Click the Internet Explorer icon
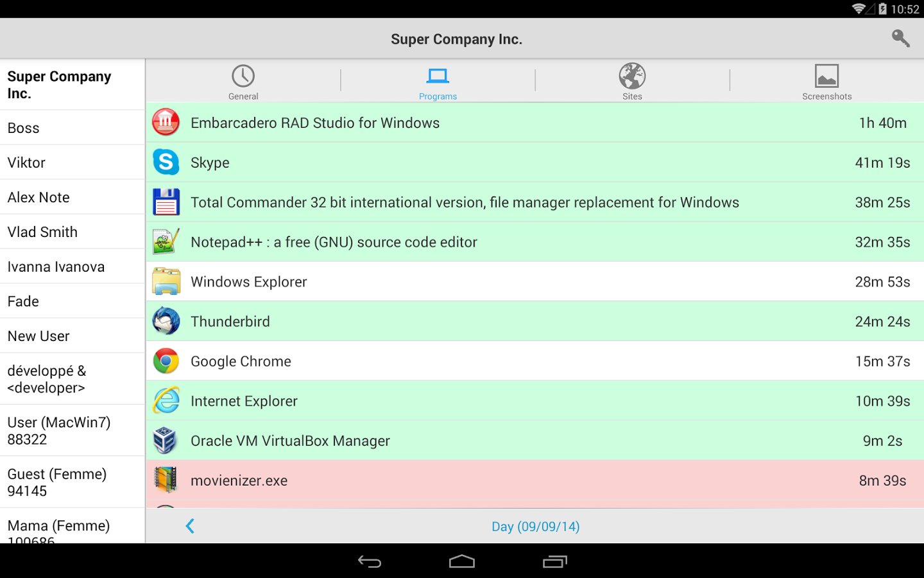The image size is (924, 578). (166, 401)
